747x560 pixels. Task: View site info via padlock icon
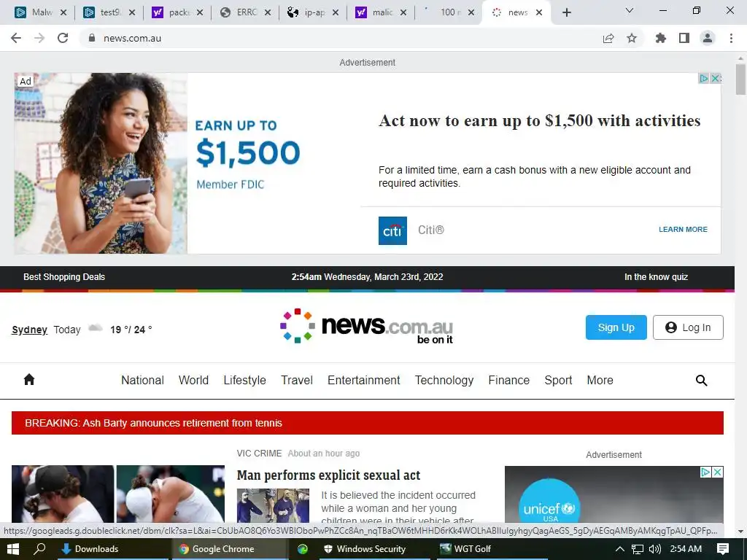pyautogui.click(x=92, y=38)
